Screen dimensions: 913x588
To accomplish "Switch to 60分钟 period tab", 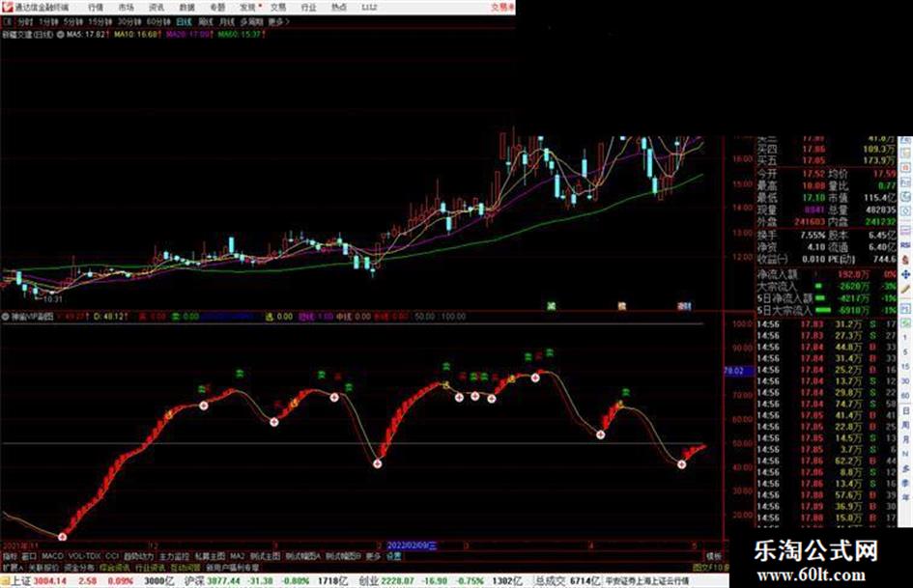I will pos(158,21).
